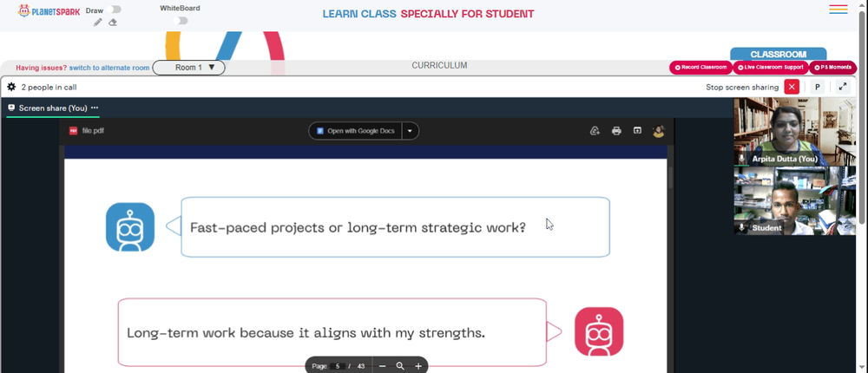Open screen share options ellipsis
The height and width of the screenshot is (373, 868).
[95, 108]
